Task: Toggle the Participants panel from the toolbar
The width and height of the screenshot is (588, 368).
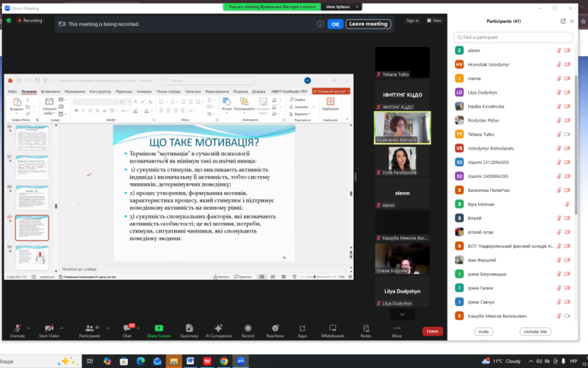Action: click(90, 330)
